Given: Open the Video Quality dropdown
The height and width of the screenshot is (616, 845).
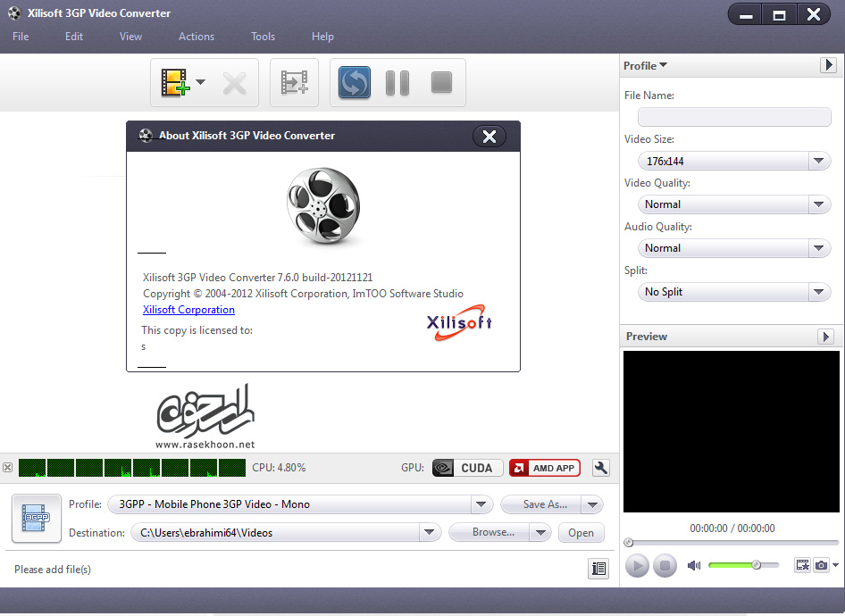Looking at the screenshot, I should (734, 204).
